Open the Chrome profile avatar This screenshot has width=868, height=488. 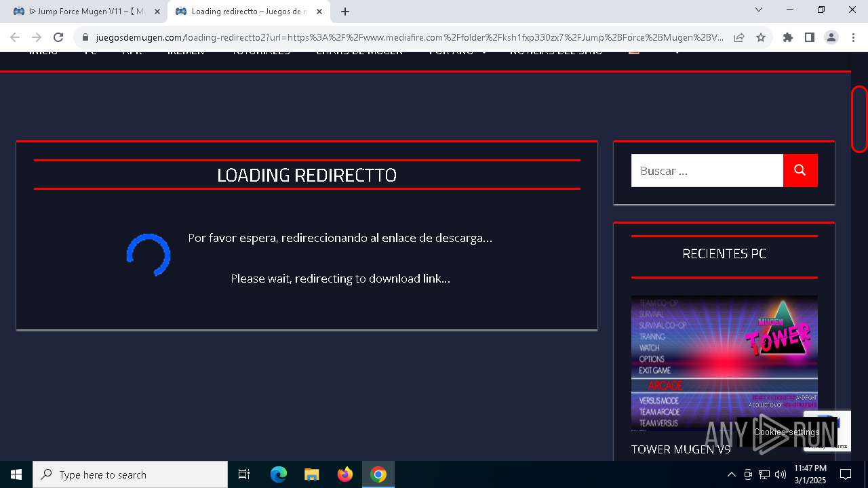click(x=831, y=38)
